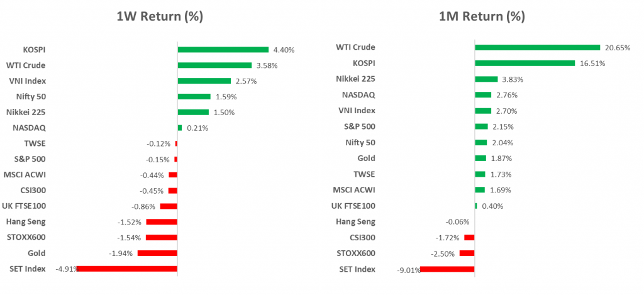Select the WTI Crude 20.65% bar
This screenshot has width=644, height=295.
[538, 48]
